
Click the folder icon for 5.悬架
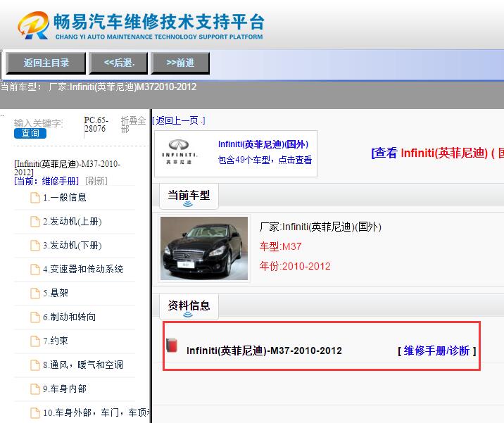point(35,293)
